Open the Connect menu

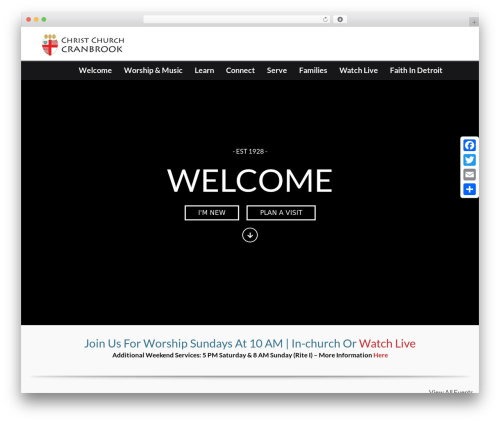240,70
